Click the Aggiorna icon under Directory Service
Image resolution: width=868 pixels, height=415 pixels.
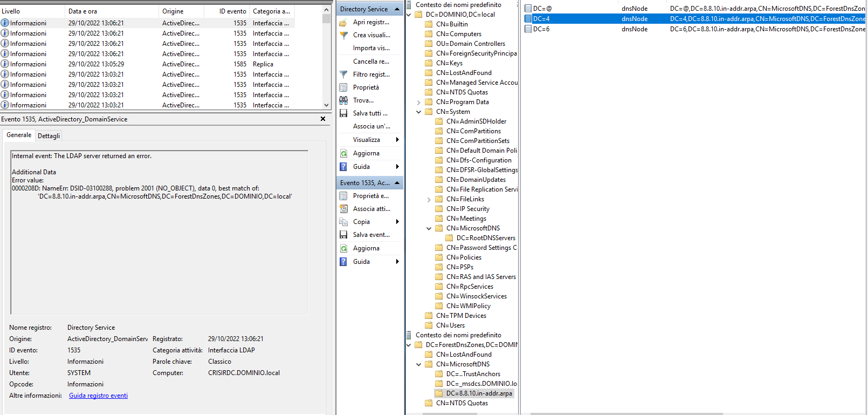[343, 153]
